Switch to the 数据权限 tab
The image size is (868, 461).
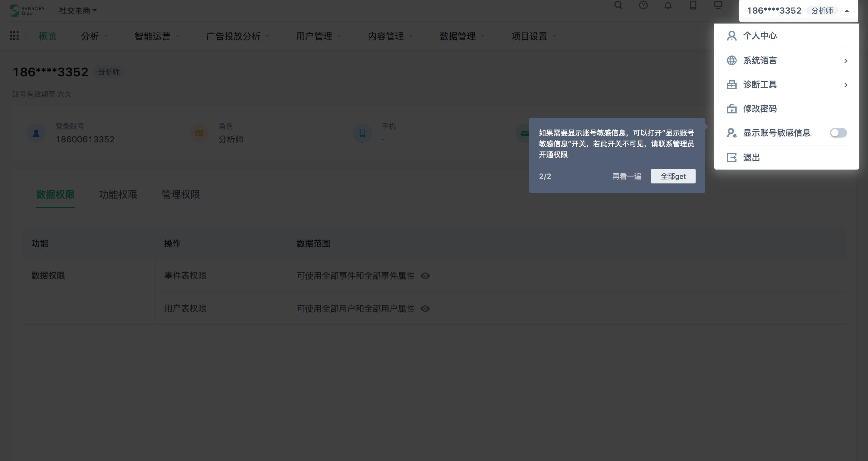55,195
